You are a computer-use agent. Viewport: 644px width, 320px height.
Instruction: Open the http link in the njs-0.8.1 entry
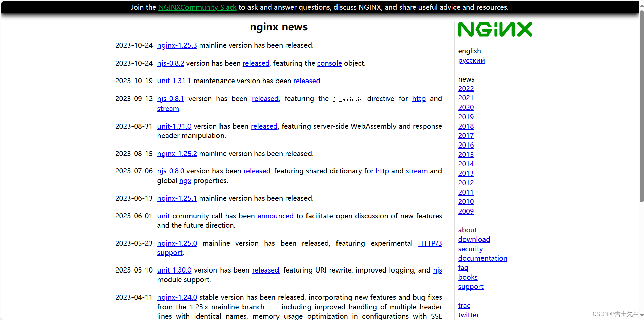[419, 99]
